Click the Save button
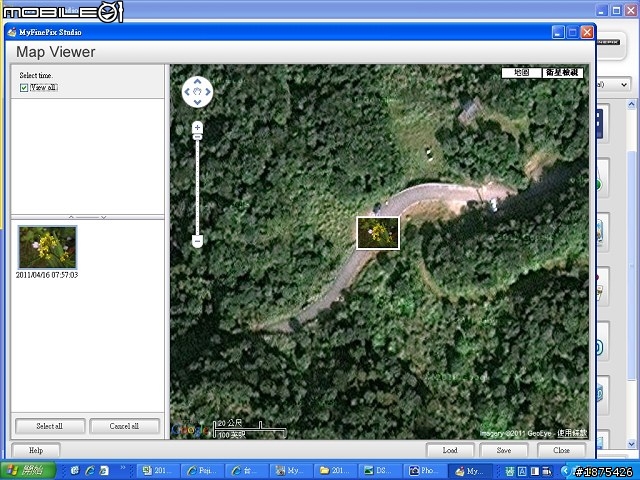The width and height of the screenshot is (640, 480). 504,450
